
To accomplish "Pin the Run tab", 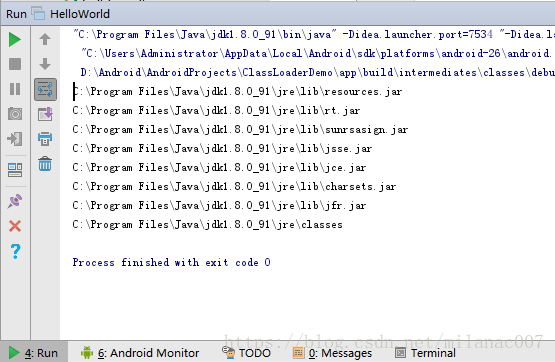I will tap(15, 201).
